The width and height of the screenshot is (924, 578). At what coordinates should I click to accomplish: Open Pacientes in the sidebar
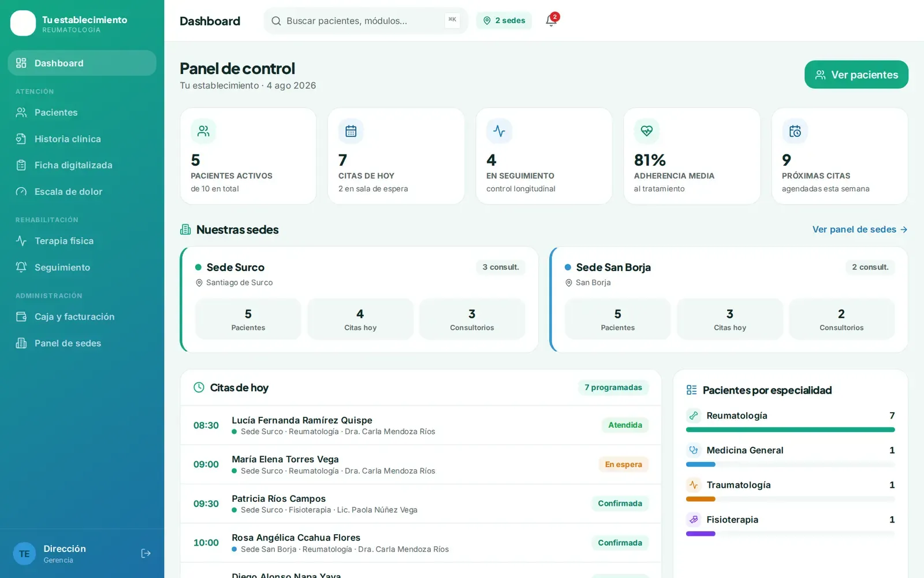82,112
